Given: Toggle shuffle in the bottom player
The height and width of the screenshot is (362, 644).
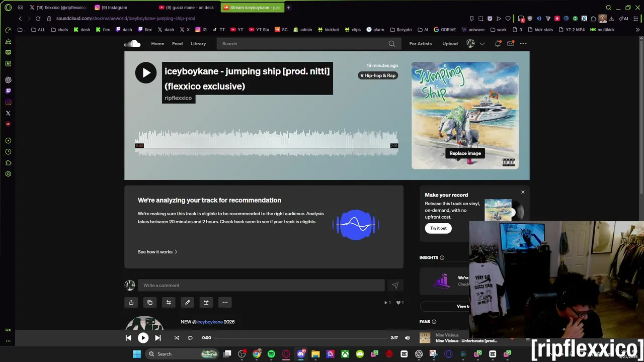Looking at the screenshot, I should [x=177, y=338].
